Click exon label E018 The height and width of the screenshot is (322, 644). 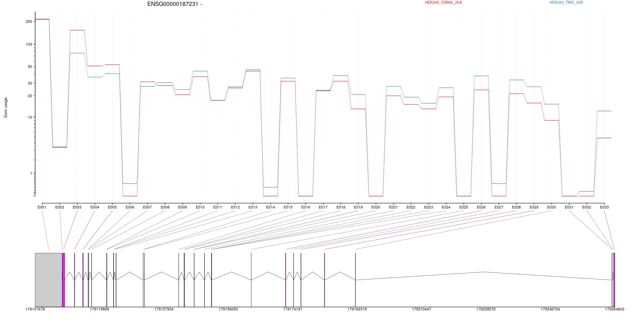pyautogui.click(x=341, y=207)
